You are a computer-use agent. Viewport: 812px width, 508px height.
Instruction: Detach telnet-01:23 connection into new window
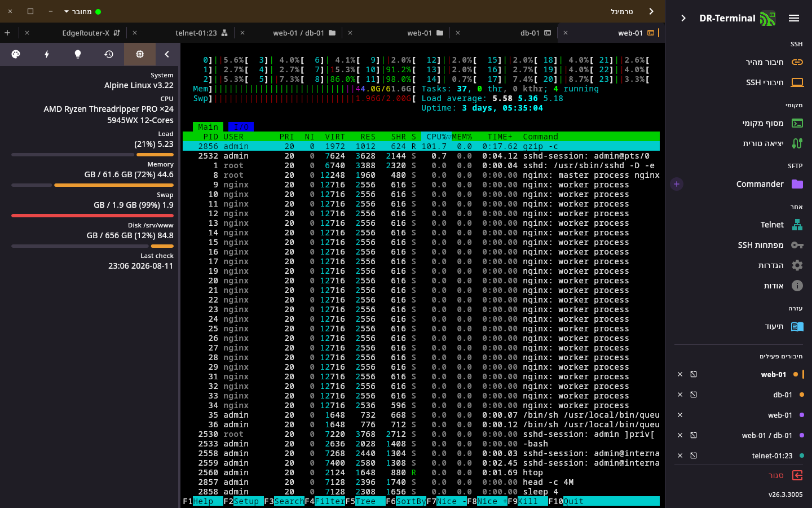(694, 456)
